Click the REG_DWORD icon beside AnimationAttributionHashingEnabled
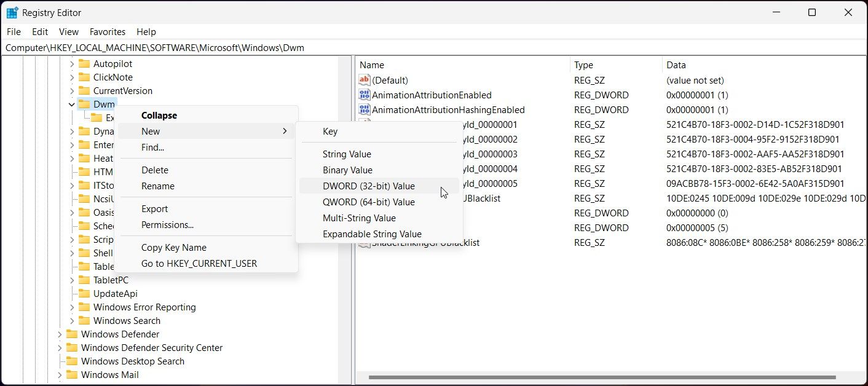Image resolution: width=868 pixels, height=386 pixels. (365, 109)
